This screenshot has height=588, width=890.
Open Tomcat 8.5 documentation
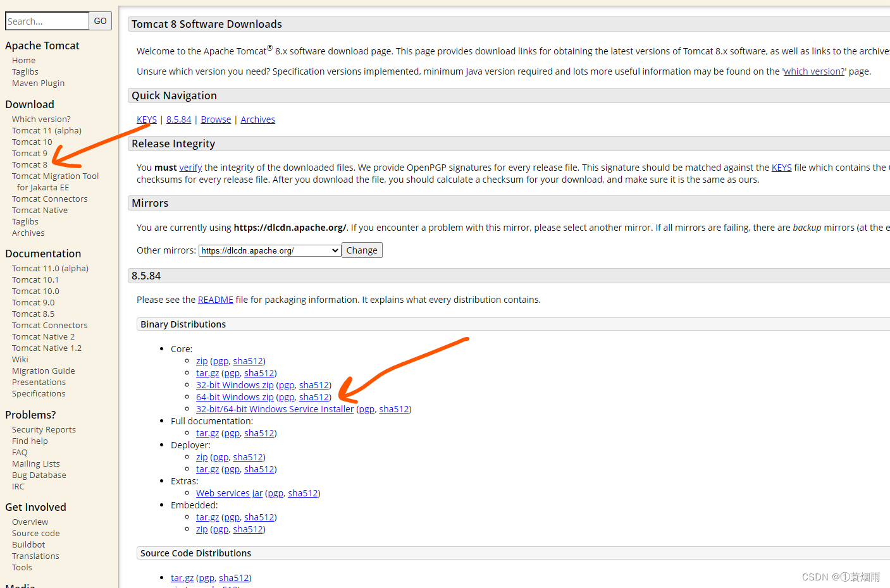tap(33, 314)
